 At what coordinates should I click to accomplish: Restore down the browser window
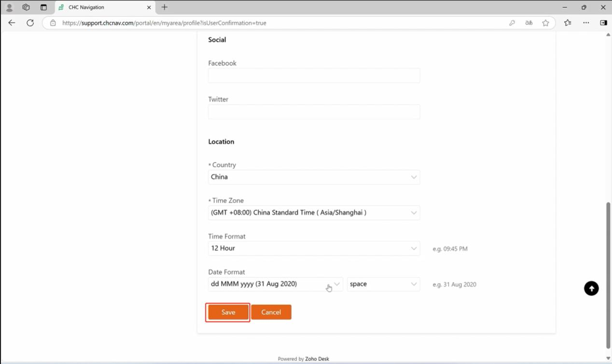pyautogui.click(x=584, y=7)
